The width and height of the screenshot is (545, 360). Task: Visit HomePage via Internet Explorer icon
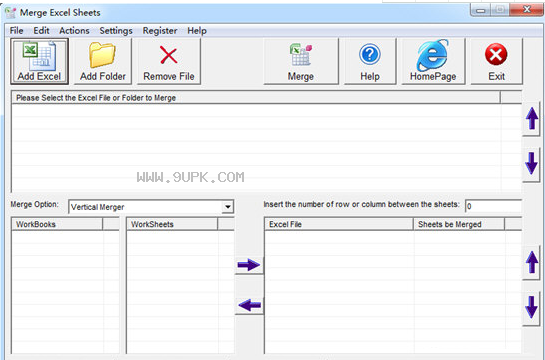tap(433, 61)
